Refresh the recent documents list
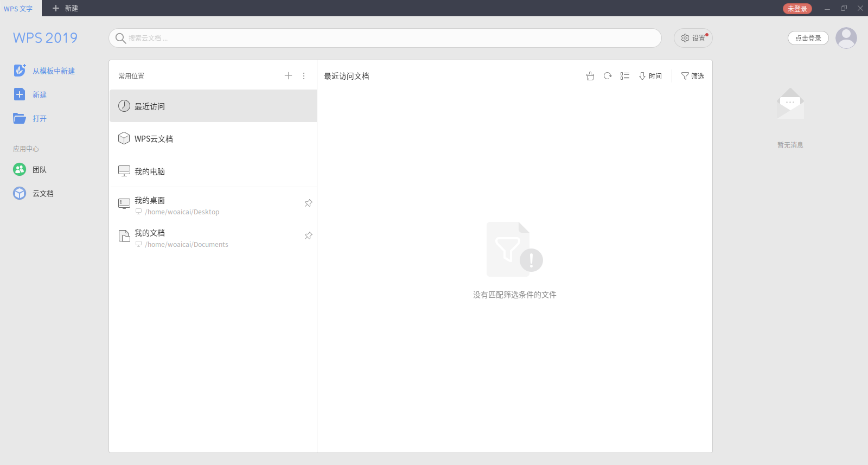The image size is (868, 465). tap(608, 76)
